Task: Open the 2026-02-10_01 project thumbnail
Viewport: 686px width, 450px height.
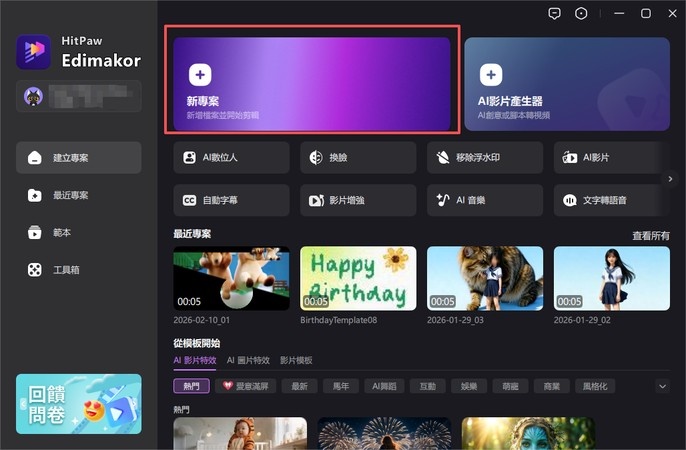Action: [x=231, y=279]
